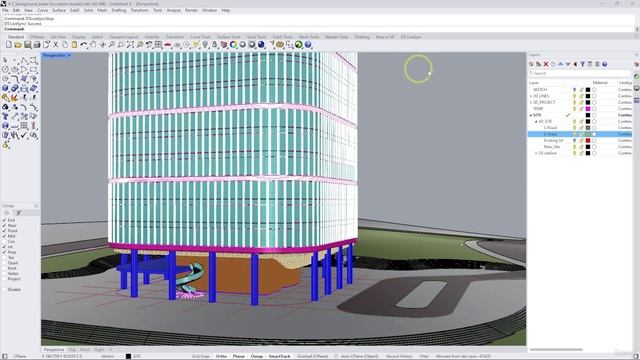Click Move Layer Down arrow icon
This screenshot has width=640, height=360.
pyautogui.click(x=568, y=64)
